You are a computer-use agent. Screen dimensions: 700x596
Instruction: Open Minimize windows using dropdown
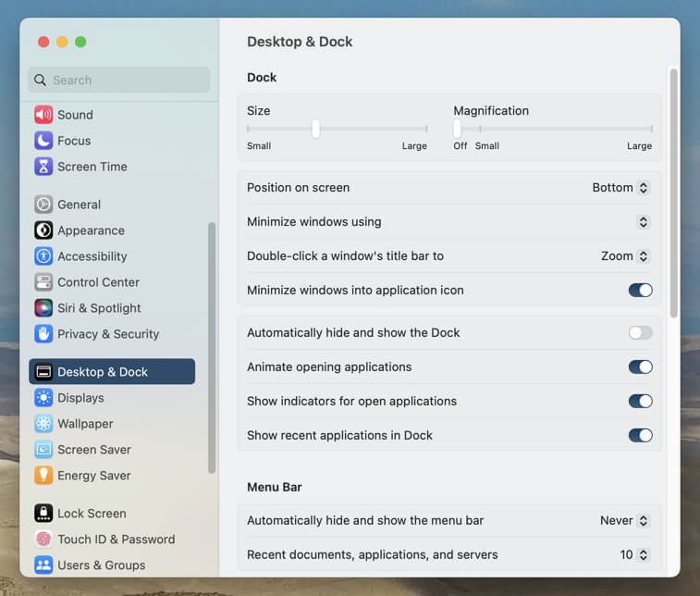[x=643, y=222]
